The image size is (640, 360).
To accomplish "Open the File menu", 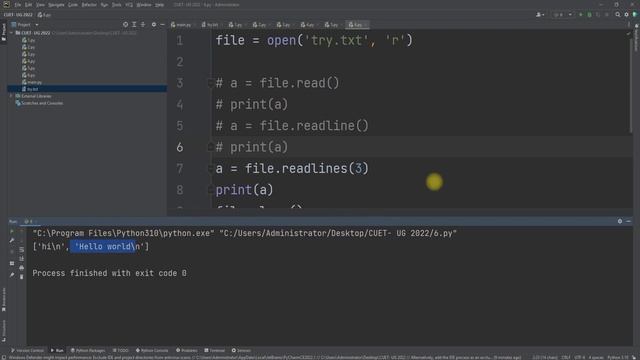I will click(x=18, y=5).
